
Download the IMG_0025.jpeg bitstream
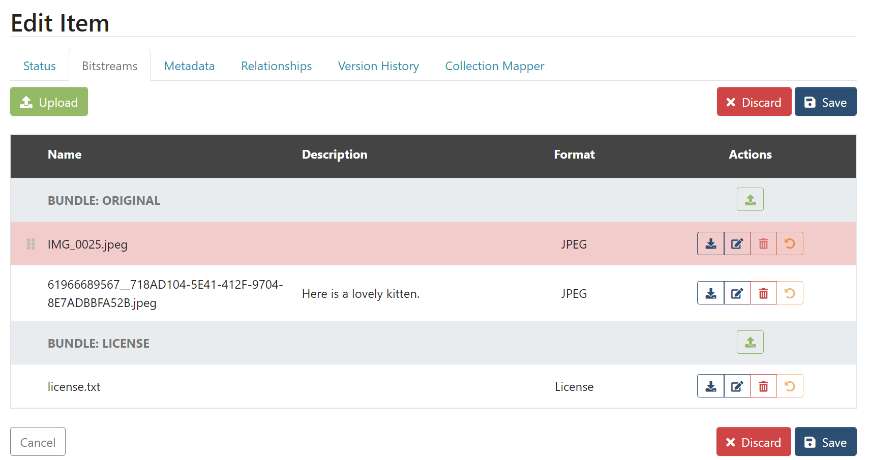click(710, 244)
